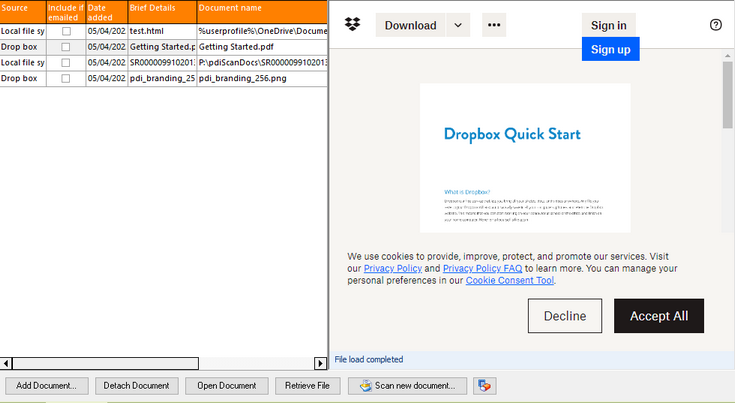The image size is (735, 403).
Task: Click Accept All cookies button
Action: tap(659, 316)
